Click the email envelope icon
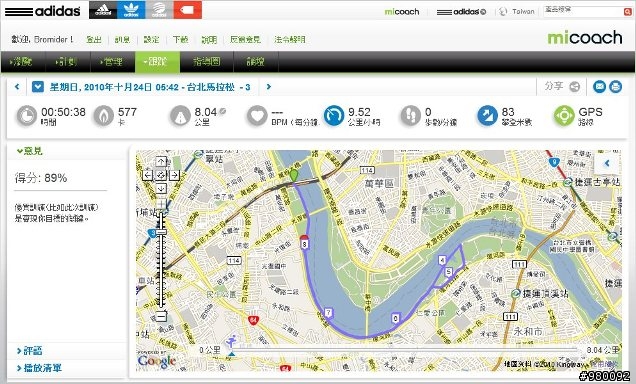This screenshot has width=636, height=384. click(599, 86)
